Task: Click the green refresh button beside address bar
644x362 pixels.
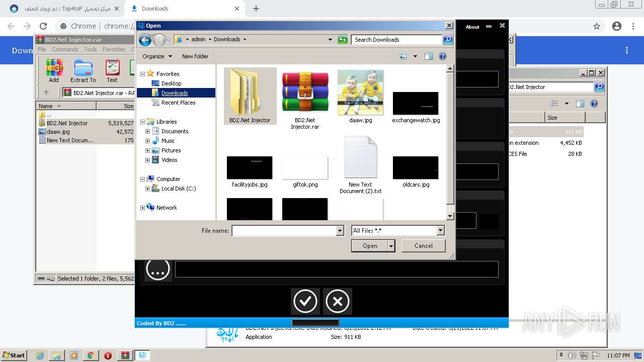Action: tap(343, 40)
